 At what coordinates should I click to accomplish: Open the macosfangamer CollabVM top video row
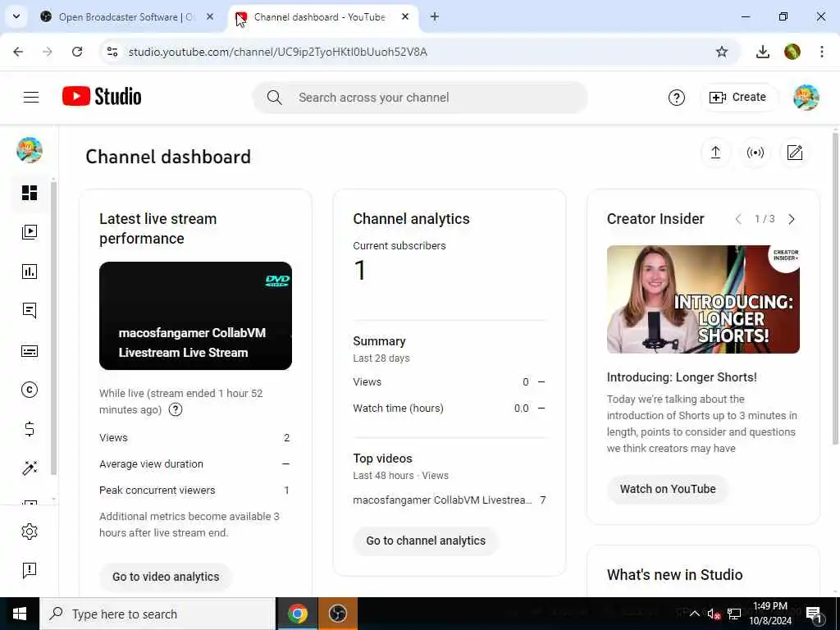point(450,500)
